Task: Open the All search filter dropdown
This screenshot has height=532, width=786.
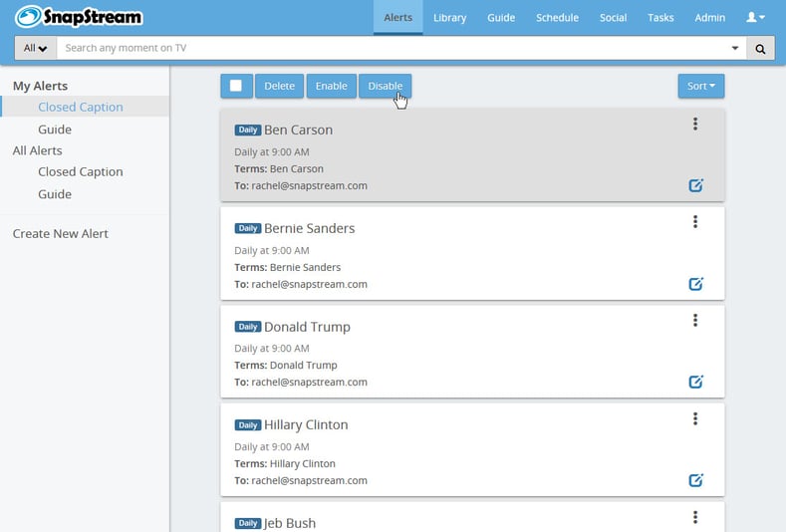Action: (35, 48)
